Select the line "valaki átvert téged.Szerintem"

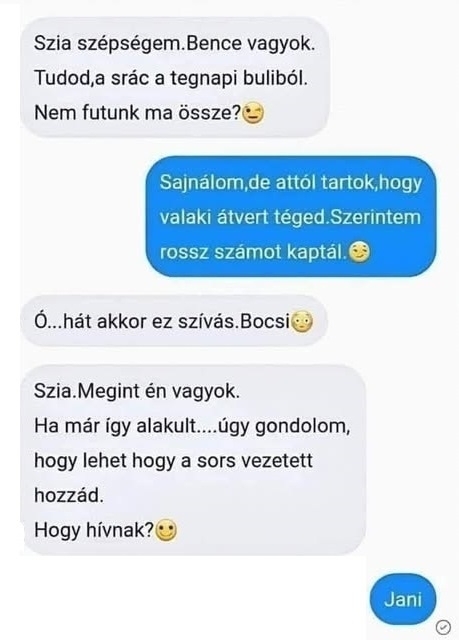pos(290,217)
